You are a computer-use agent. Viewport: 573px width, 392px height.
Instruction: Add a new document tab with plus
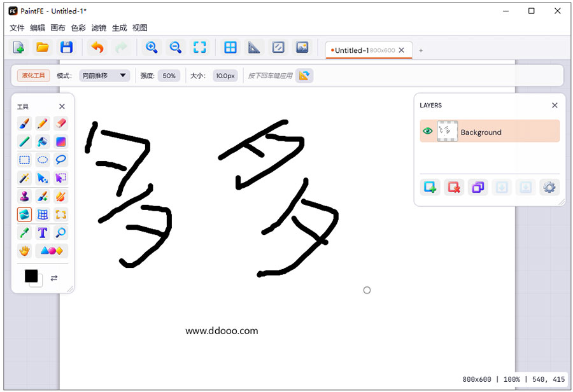click(421, 50)
